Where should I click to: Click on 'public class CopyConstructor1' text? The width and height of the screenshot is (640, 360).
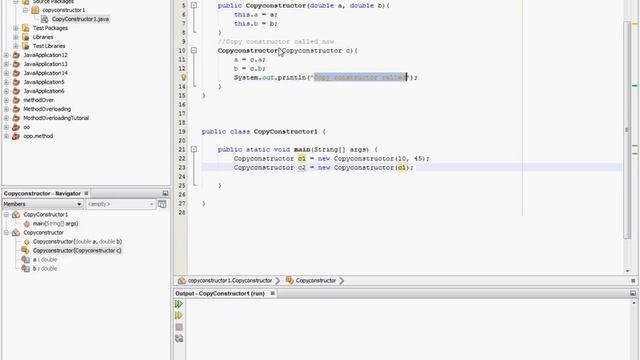[x=260, y=131]
